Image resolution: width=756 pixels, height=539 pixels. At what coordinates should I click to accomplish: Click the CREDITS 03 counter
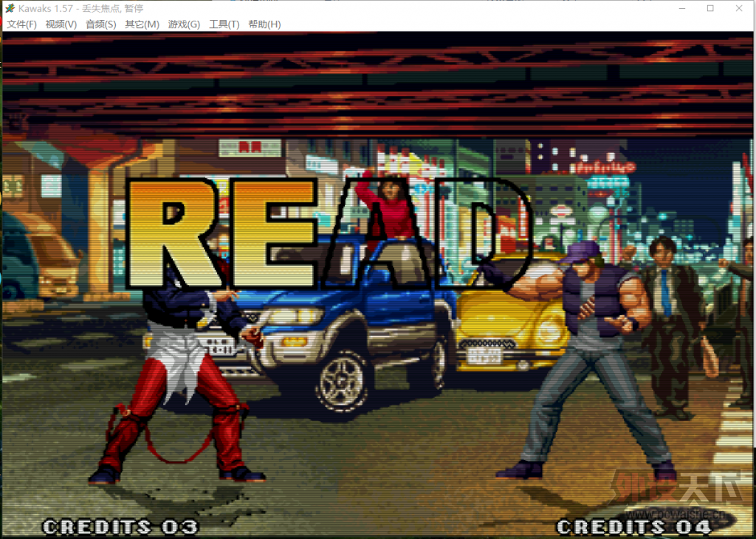(x=120, y=526)
